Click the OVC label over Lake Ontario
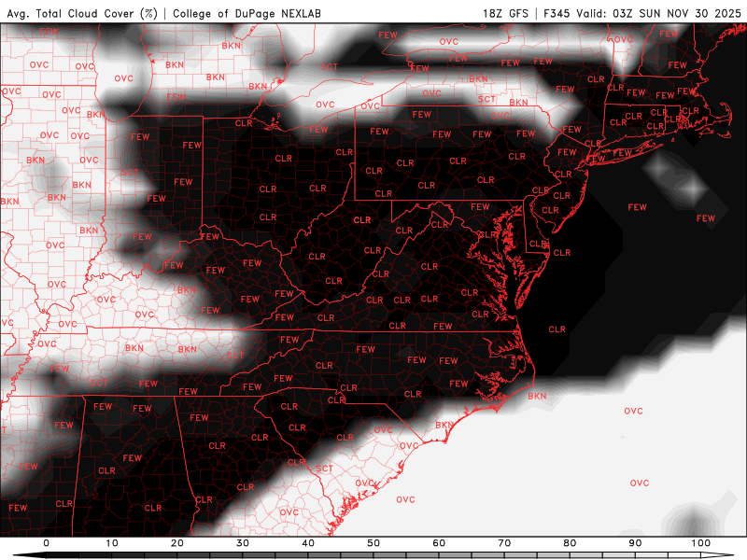 pyautogui.click(x=449, y=42)
